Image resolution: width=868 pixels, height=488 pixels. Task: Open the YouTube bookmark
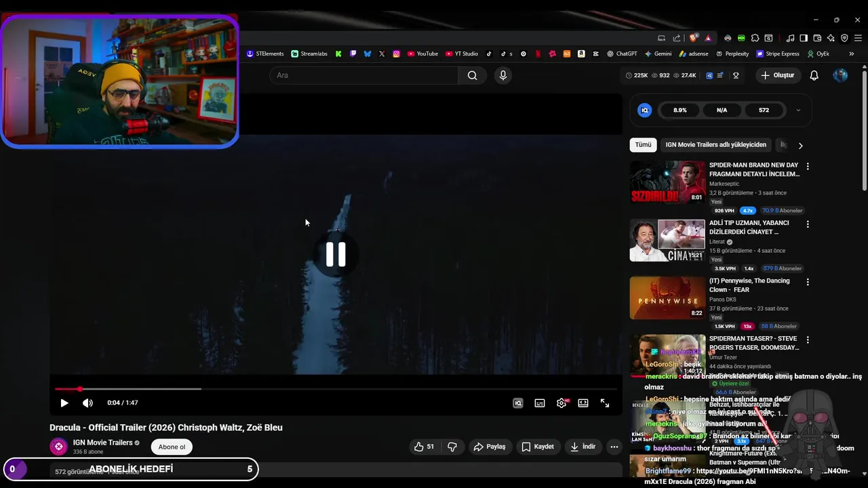coord(422,54)
